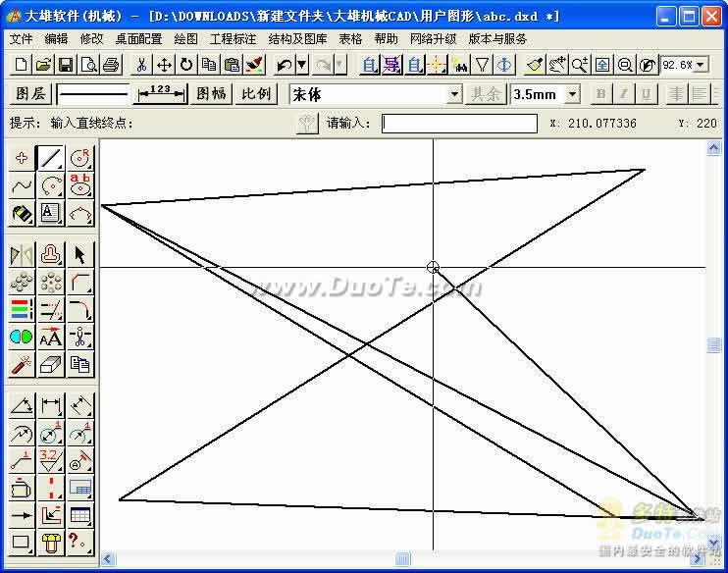Toggle bold B formatting
Screen dimensions: 728x573
tap(600, 94)
